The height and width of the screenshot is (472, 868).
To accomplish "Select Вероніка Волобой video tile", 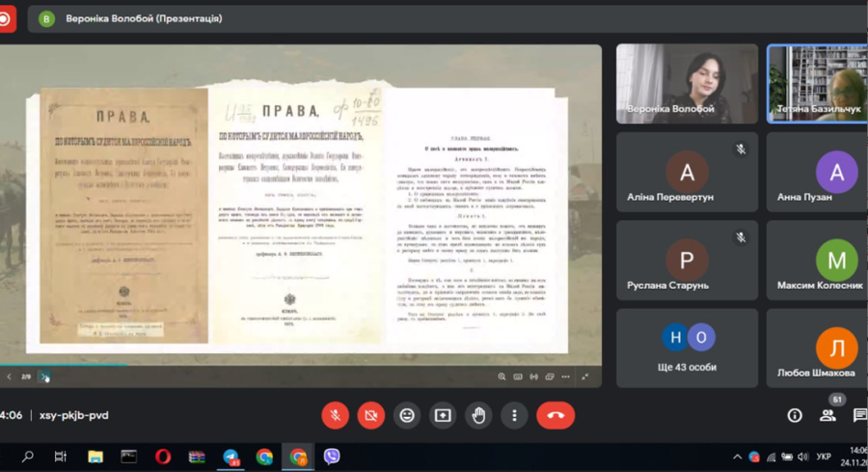I will pos(687,84).
